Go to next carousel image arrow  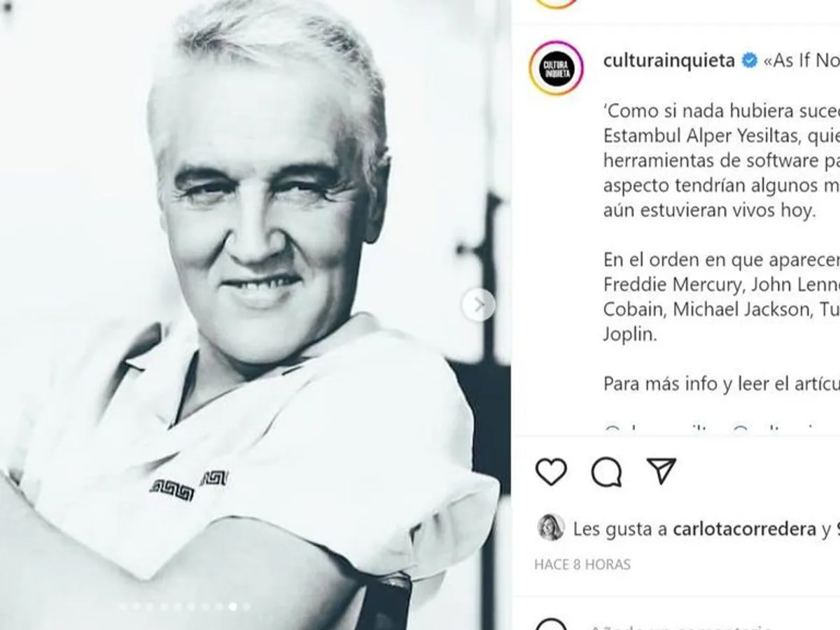coord(479,304)
